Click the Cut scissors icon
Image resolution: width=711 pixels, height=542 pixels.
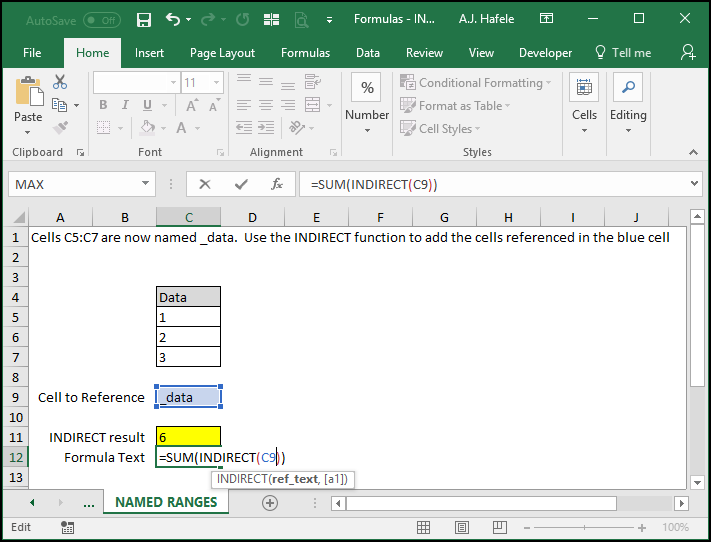[60, 82]
